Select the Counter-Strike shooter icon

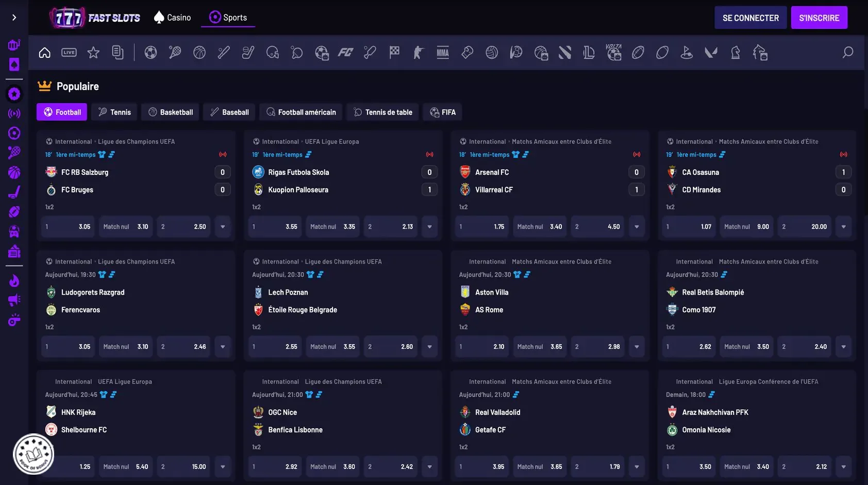point(419,53)
